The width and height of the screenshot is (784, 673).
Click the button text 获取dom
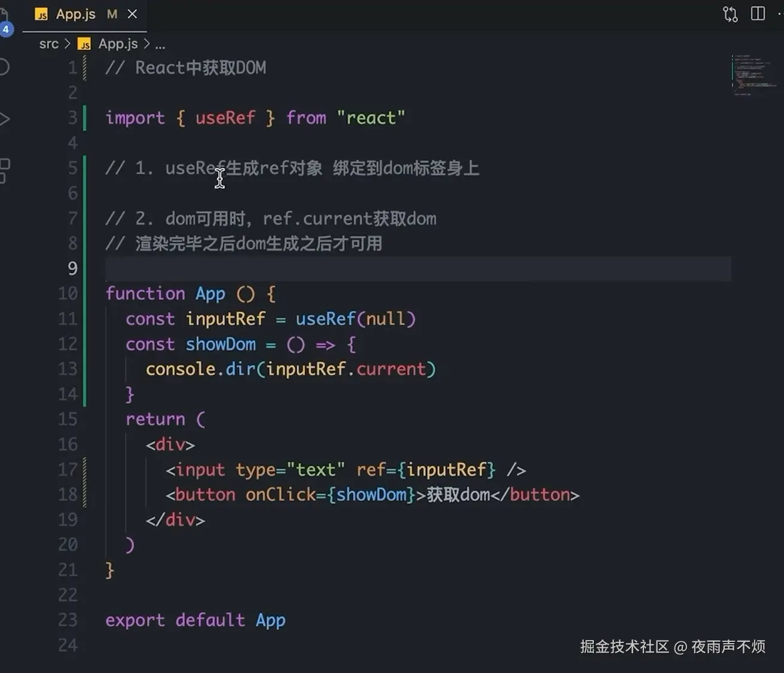pos(458,495)
